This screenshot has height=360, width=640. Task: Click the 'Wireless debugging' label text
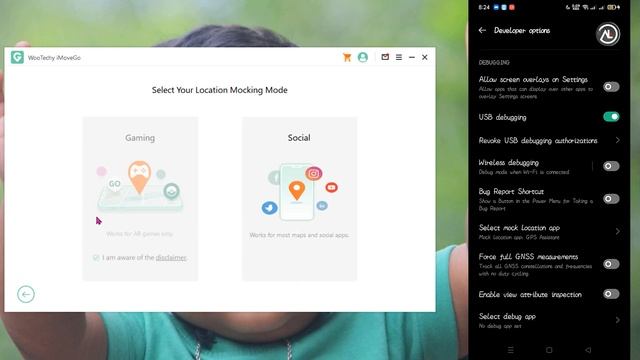[509, 162]
